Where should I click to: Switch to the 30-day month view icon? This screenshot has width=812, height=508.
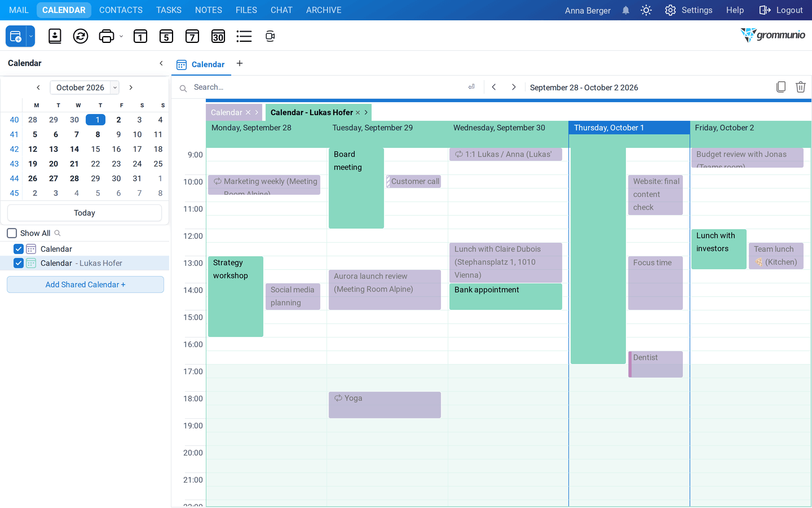tap(218, 36)
